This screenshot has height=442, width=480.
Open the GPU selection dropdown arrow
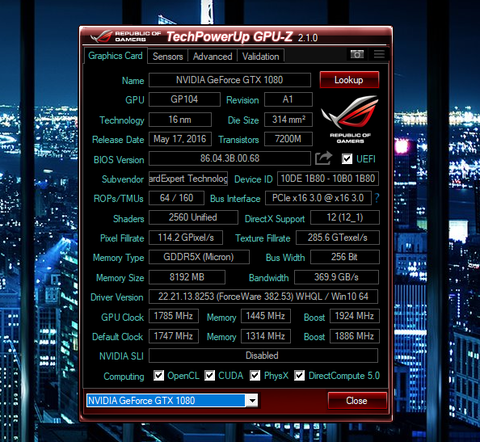pos(252,400)
